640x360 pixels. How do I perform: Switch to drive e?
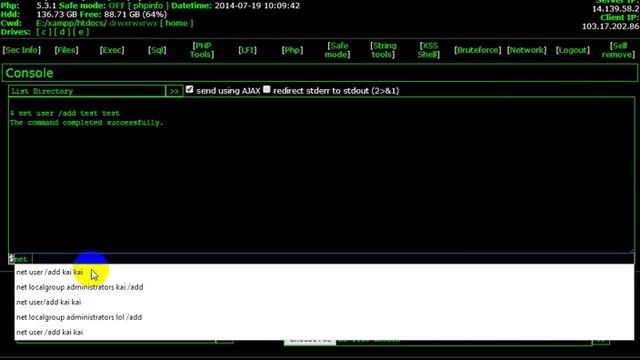pos(80,32)
